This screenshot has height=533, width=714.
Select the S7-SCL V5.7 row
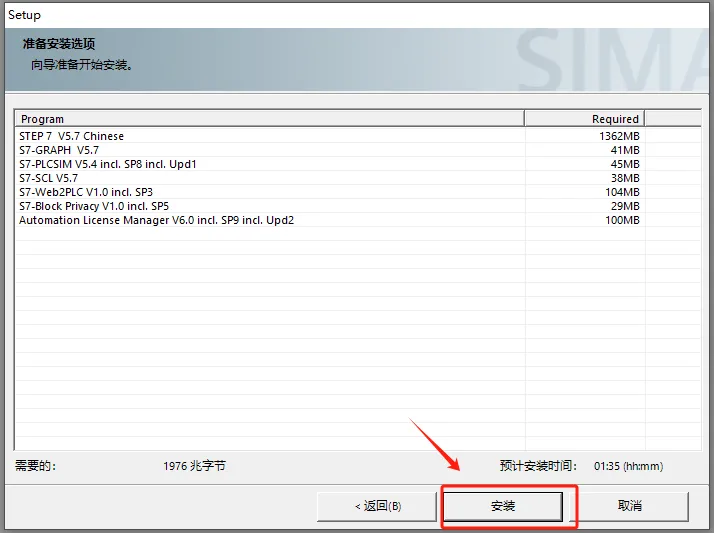click(357, 178)
